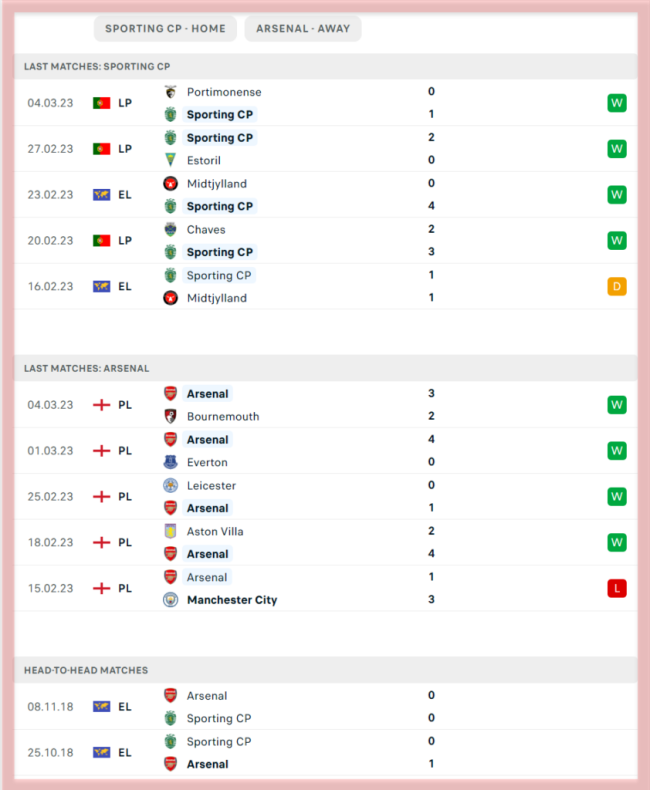Click the Portimonense club crest icon
This screenshot has height=790, width=650.
[170, 92]
